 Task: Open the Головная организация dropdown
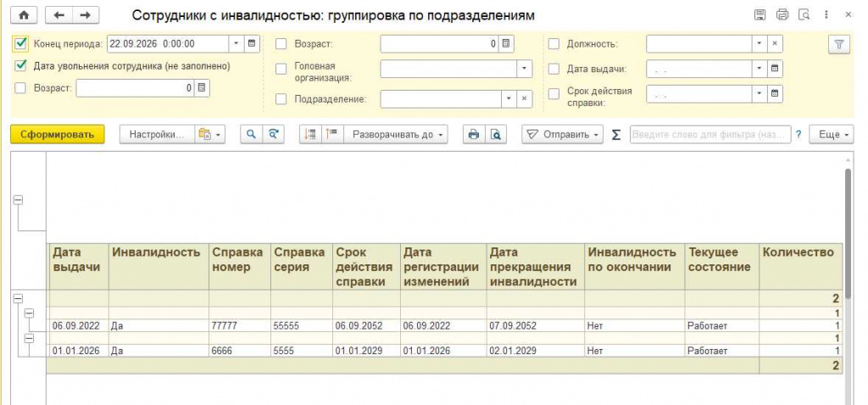524,69
